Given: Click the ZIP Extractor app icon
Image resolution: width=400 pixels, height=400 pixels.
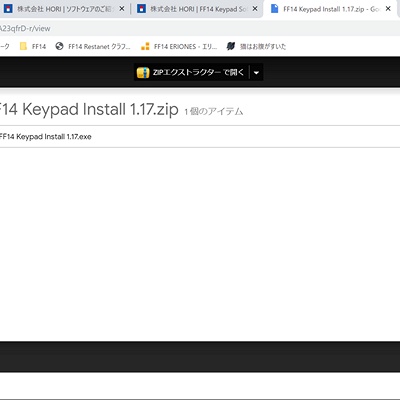Looking at the screenshot, I should [143, 72].
